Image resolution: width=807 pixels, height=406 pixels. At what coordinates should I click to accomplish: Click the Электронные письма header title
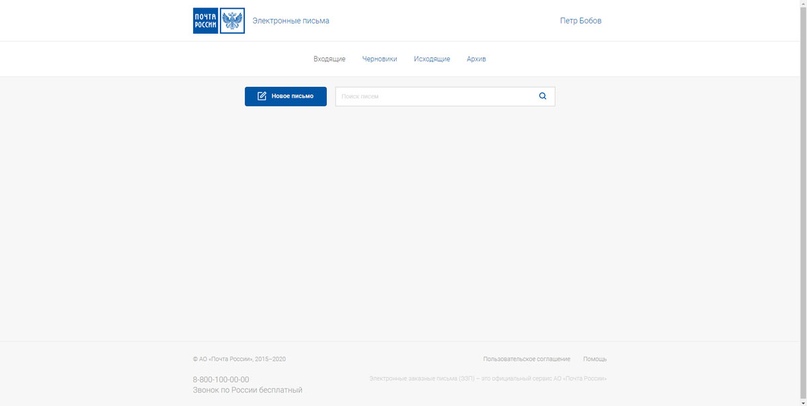click(290, 21)
